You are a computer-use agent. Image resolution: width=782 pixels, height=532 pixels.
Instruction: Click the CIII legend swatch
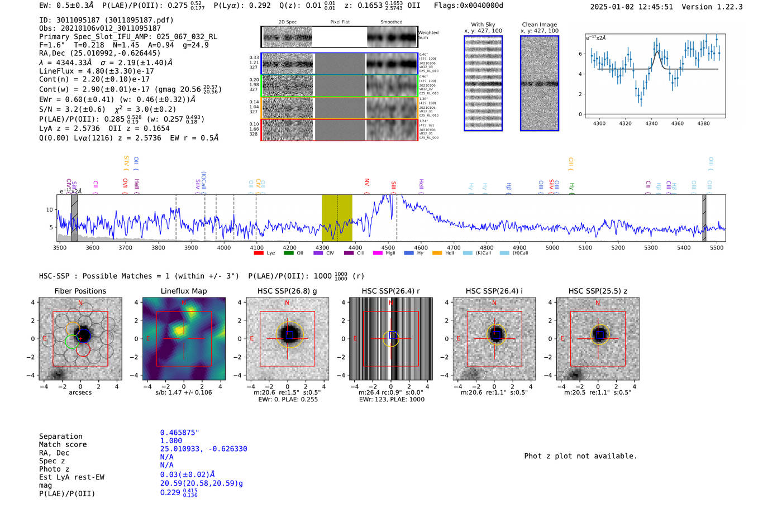pos(349,253)
